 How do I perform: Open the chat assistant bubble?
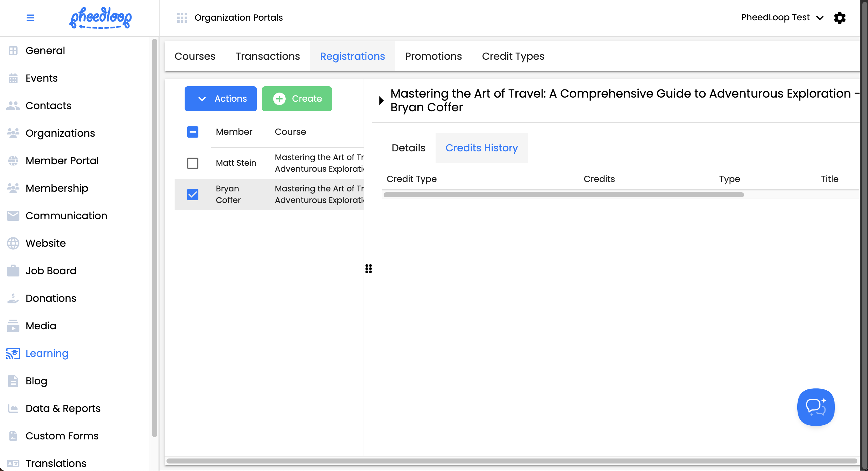(x=815, y=407)
